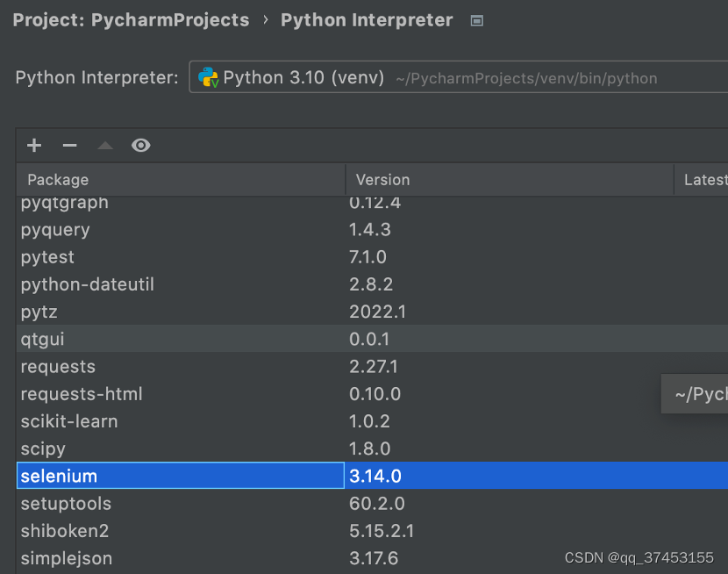Click the Python venv logo icon

tap(209, 77)
